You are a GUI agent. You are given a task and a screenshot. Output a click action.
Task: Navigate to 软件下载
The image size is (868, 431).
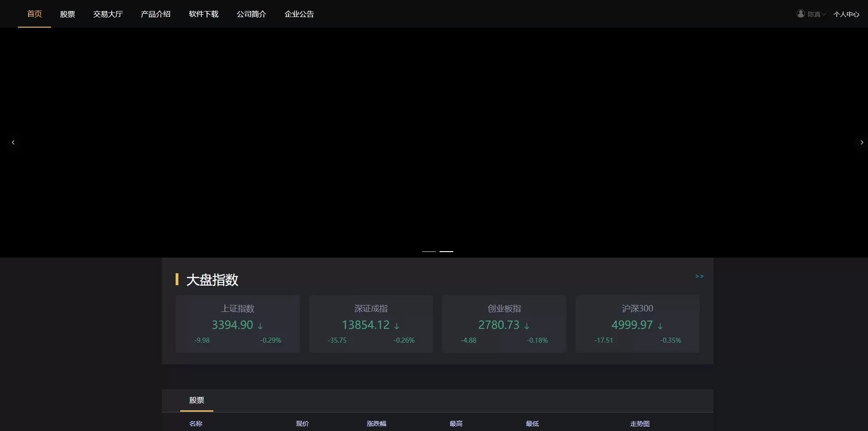click(204, 14)
